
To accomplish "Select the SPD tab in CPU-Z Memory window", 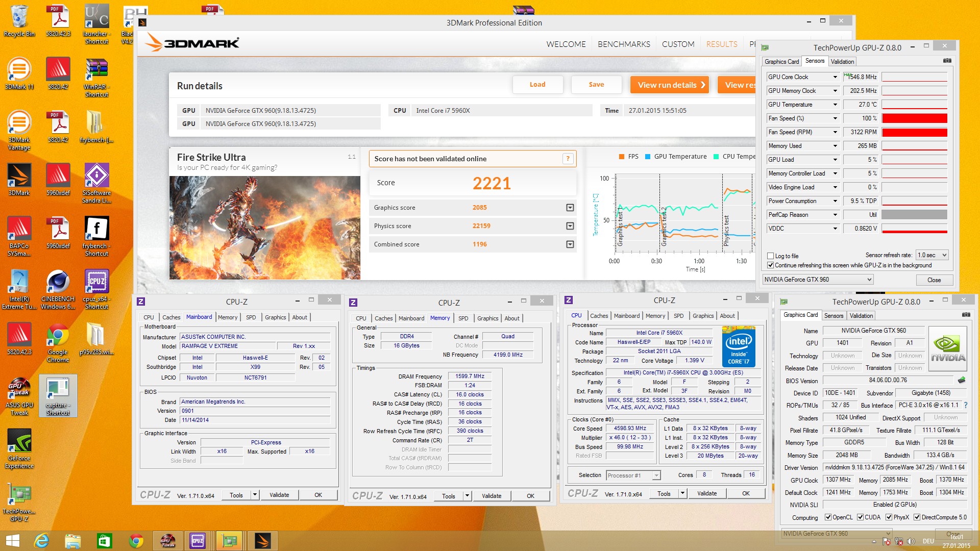I will pos(463,318).
